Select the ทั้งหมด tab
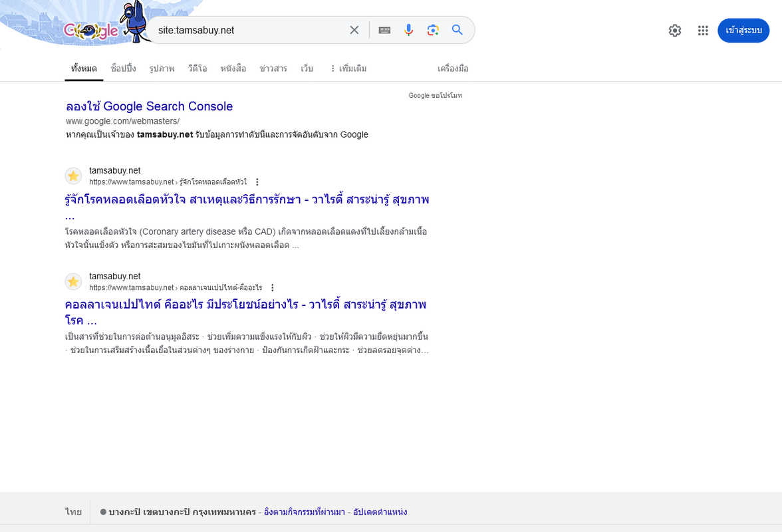Screen dimensions: 782x532 coord(84,68)
